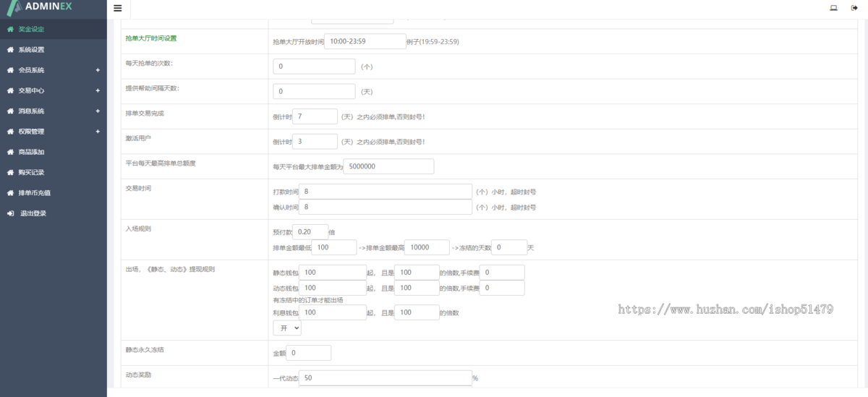
Task: Click the sign-out arrow icon in the top bar
Action: tap(854, 8)
